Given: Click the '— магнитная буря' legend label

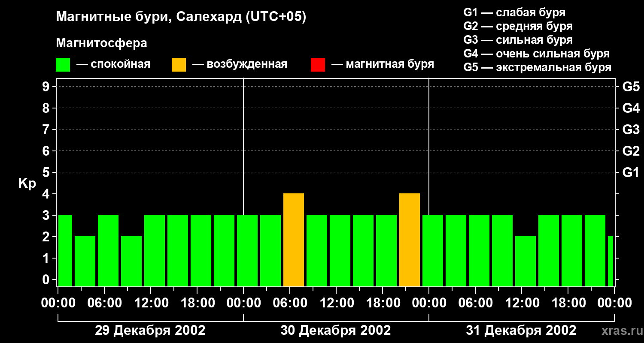Looking at the screenshot, I should coord(383,64).
